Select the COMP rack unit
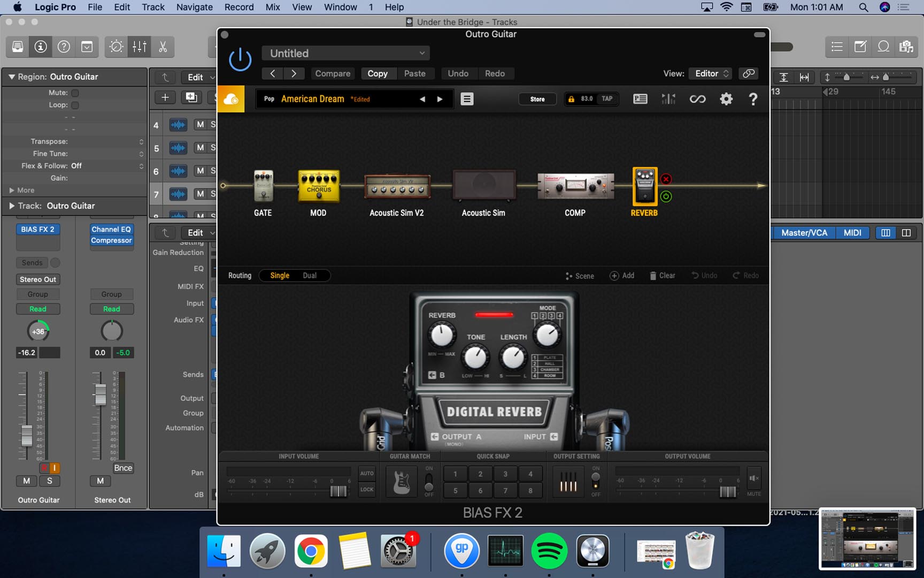924x578 pixels. [x=575, y=186]
